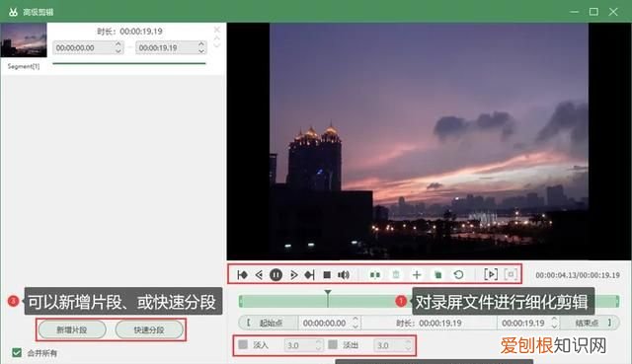The width and height of the screenshot is (632, 364).
Task: Click the circular reset arrow icon
Action: [x=458, y=275]
